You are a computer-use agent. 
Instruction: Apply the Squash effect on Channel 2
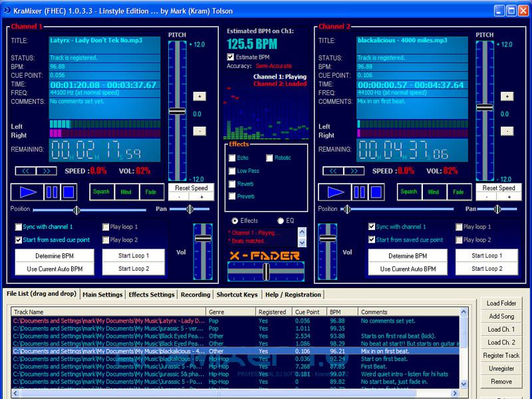(410, 191)
